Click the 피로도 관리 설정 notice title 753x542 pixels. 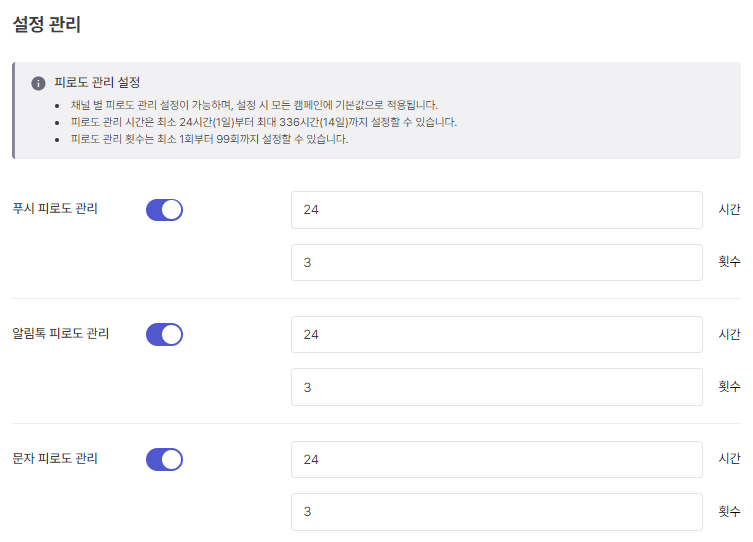(97, 83)
